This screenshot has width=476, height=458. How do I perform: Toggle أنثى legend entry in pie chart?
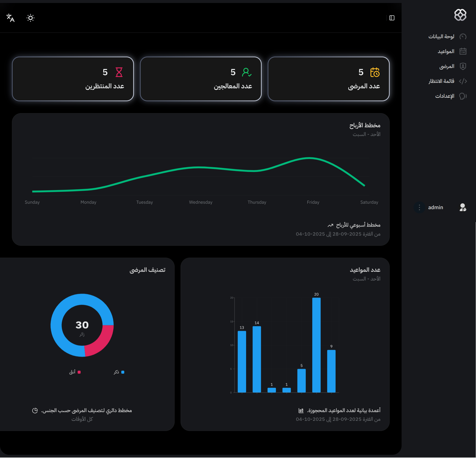tap(75, 372)
